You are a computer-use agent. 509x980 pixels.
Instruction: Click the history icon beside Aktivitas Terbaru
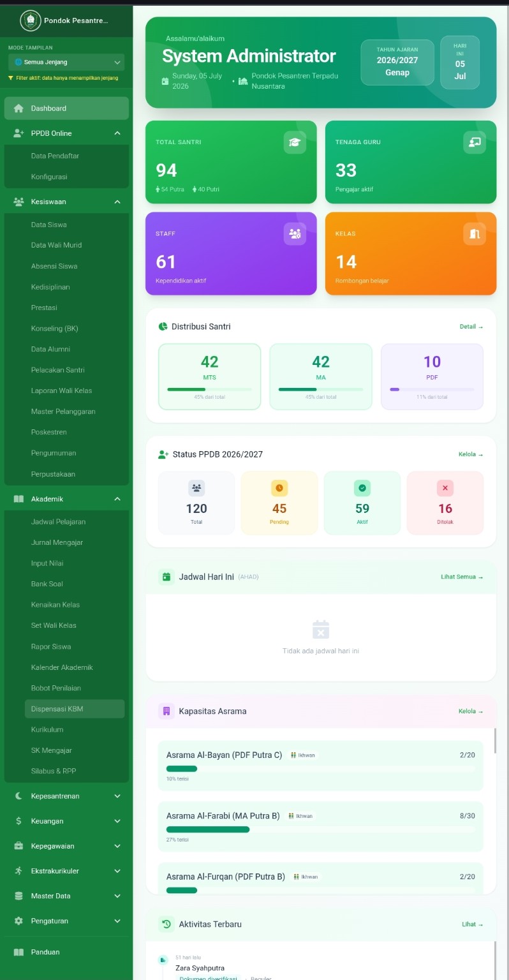(166, 924)
